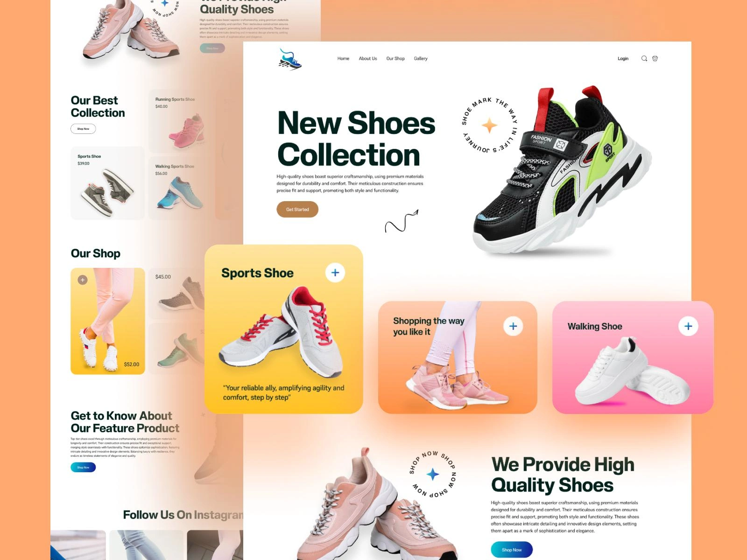Go to About Us page
The image size is (747, 560).
(368, 58)
